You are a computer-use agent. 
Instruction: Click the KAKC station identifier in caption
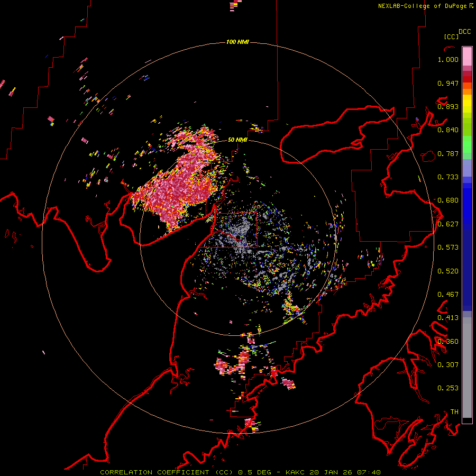pos(296,472)
